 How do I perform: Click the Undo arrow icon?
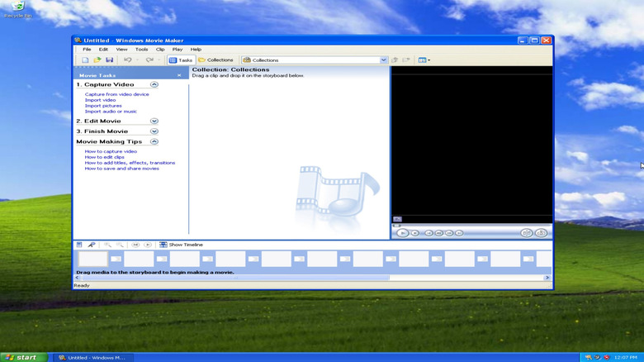(128, 60)
